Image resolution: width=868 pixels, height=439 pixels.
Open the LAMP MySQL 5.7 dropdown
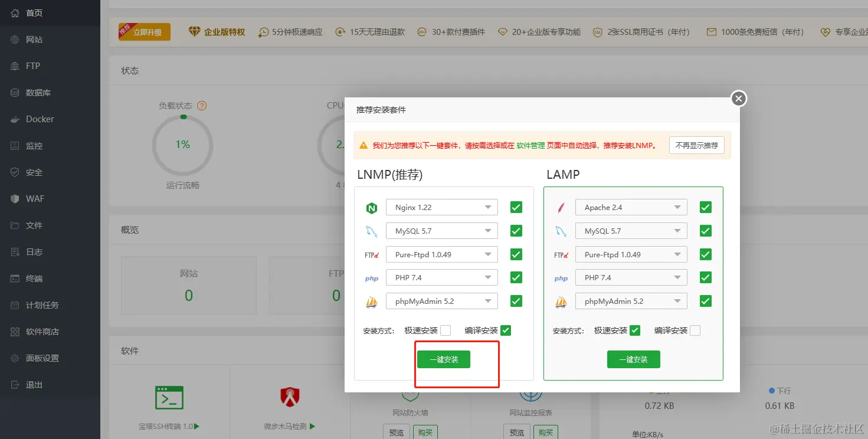click(x=631, y=231)
